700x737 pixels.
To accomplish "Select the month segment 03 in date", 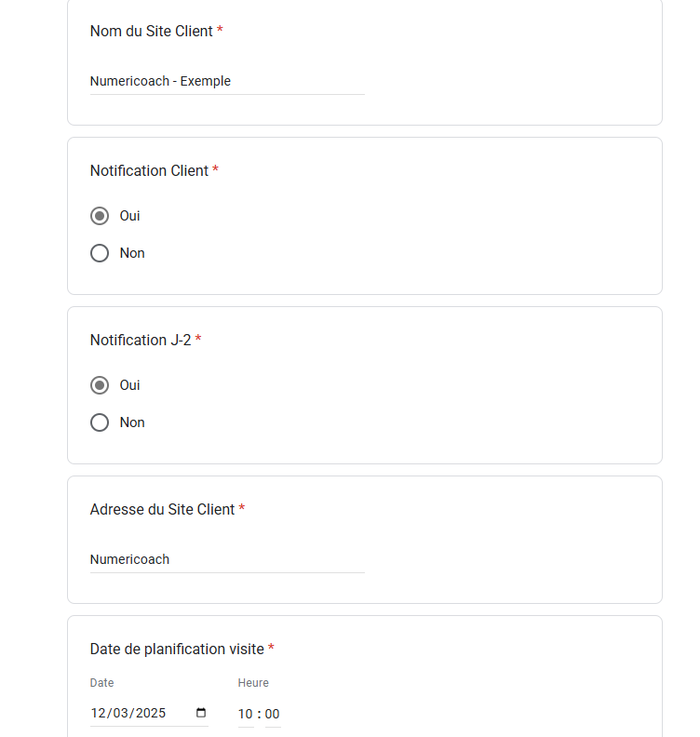I will click(x=121, y=713).
